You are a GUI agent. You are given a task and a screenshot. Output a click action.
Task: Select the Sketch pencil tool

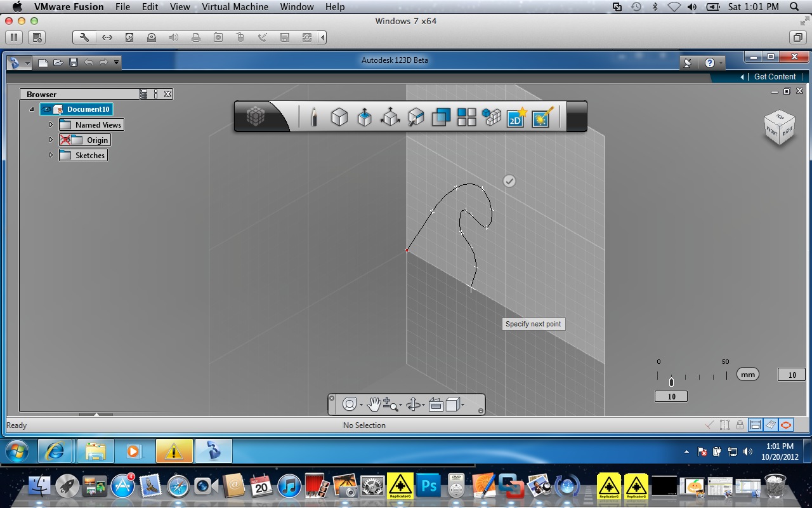point(313,117)
